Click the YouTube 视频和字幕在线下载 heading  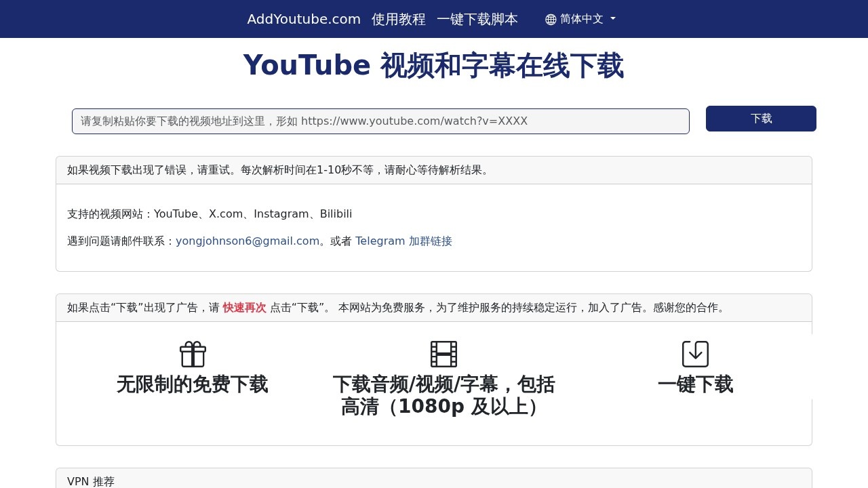(433, 64)
